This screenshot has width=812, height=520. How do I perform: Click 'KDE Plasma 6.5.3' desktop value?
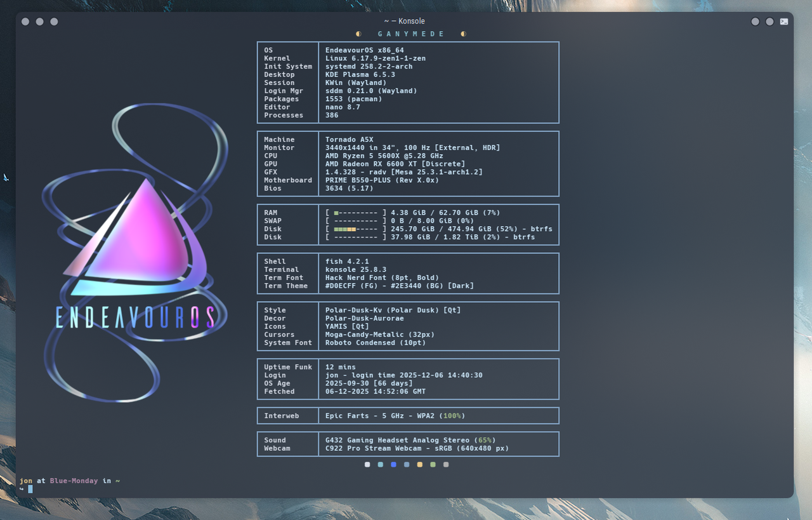(x=360, y=75)
